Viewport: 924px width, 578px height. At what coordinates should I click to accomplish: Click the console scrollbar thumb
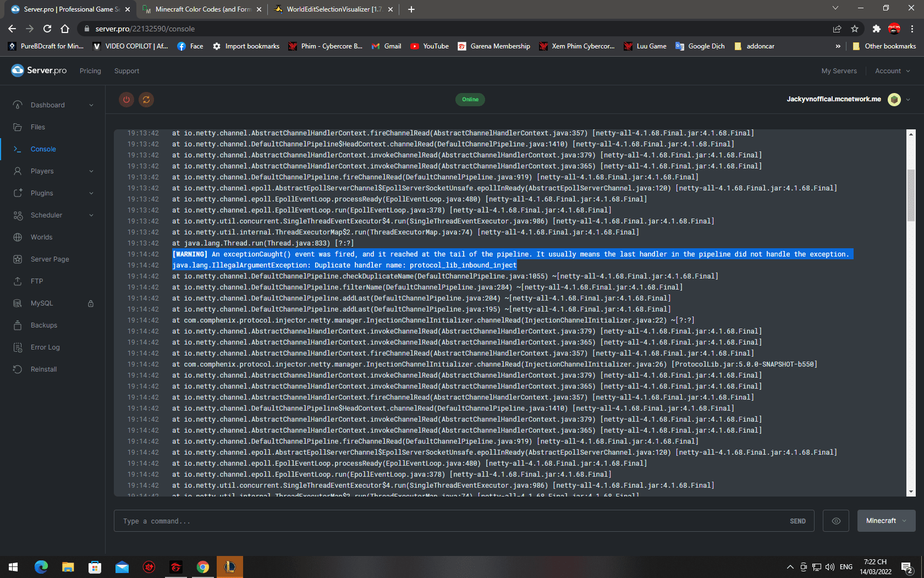coord(911,195)
